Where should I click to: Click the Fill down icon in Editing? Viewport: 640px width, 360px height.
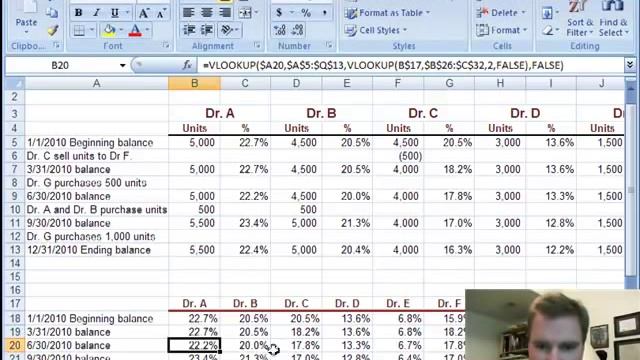(547, 13)
